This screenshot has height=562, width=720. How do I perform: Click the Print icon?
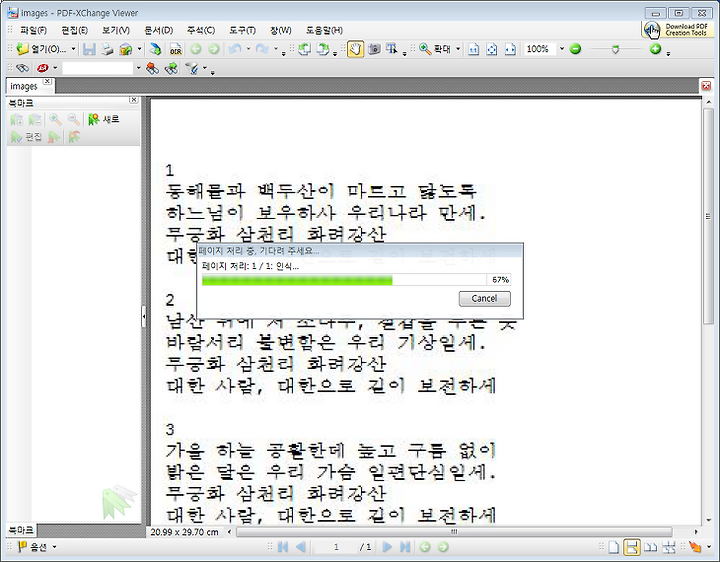pyautogui.click(x=107, y=49)
